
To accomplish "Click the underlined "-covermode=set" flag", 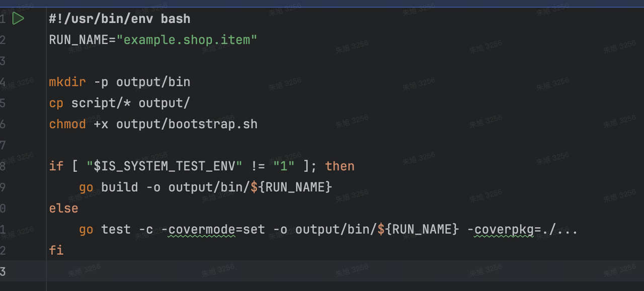I will tap(213, 230).
